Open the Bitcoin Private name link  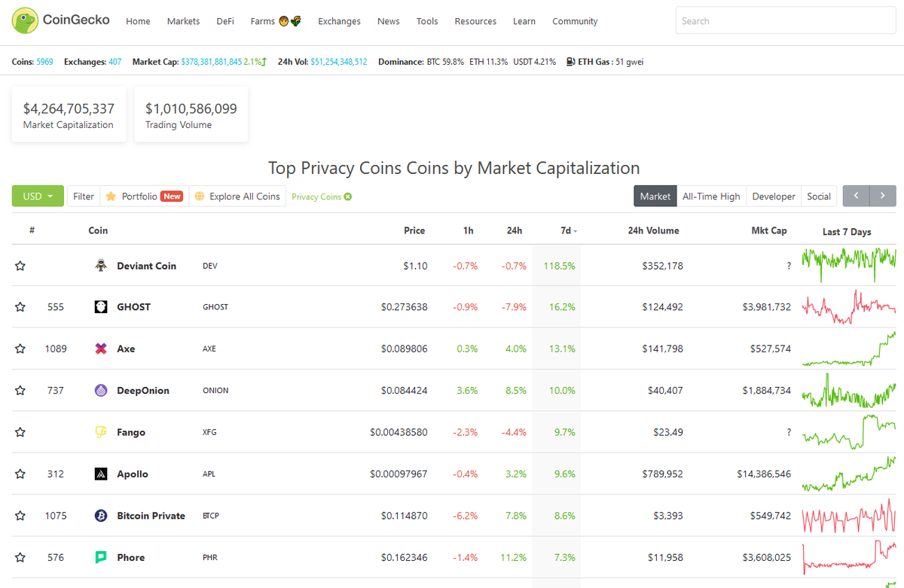[151, 516]
